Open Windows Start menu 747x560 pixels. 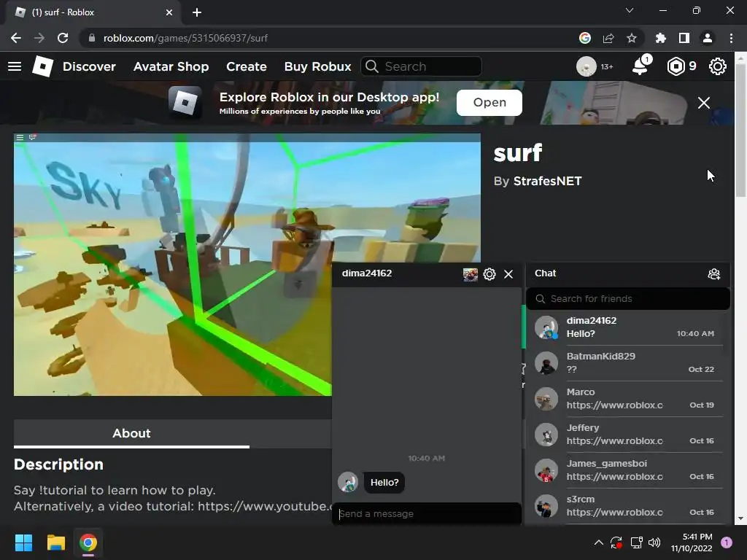[23, 542]
